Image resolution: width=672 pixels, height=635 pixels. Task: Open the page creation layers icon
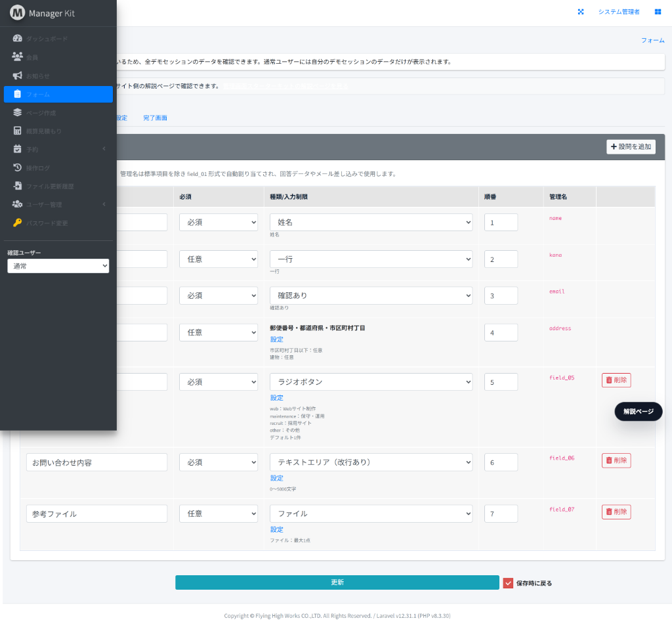click(17, 112)
